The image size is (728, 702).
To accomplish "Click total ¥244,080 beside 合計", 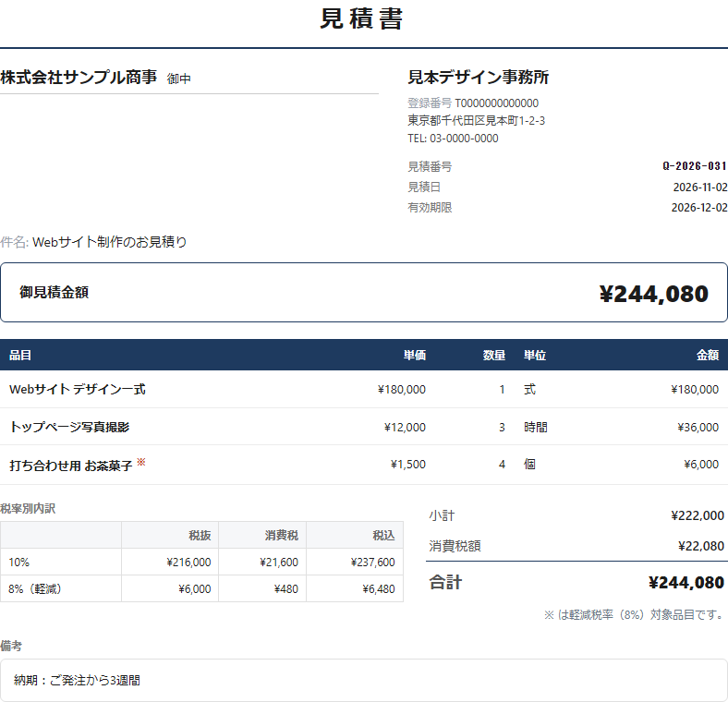I will [x=686, y=583].
